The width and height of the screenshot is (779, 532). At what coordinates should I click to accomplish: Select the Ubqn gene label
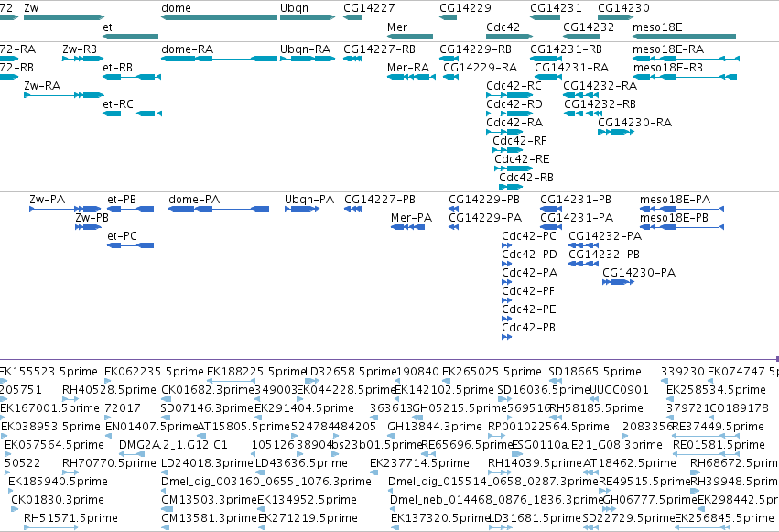[x=294, y=8]
